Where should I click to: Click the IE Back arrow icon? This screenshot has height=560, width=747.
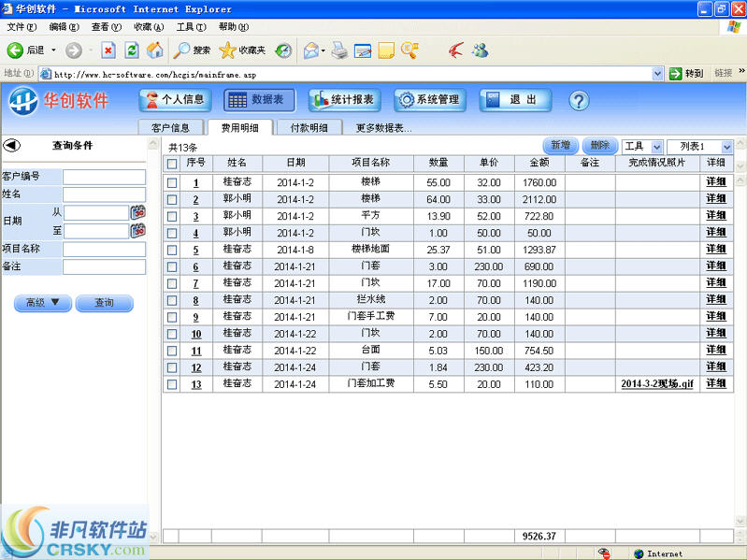tap(15, 50)
